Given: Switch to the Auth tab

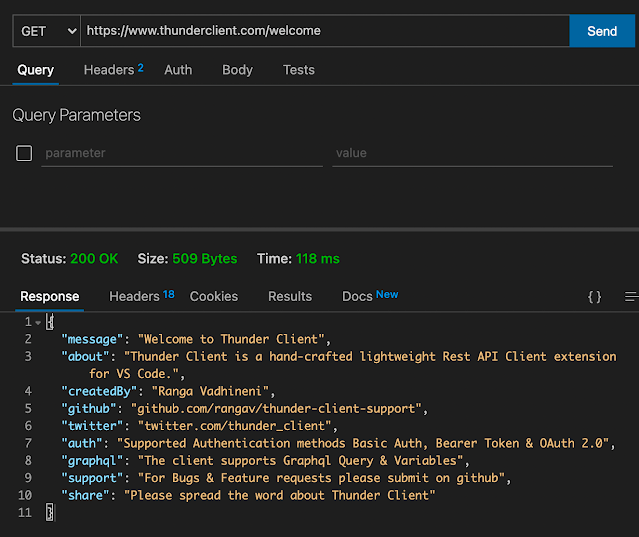Looking at the screenshot, I should click(178, 70).
